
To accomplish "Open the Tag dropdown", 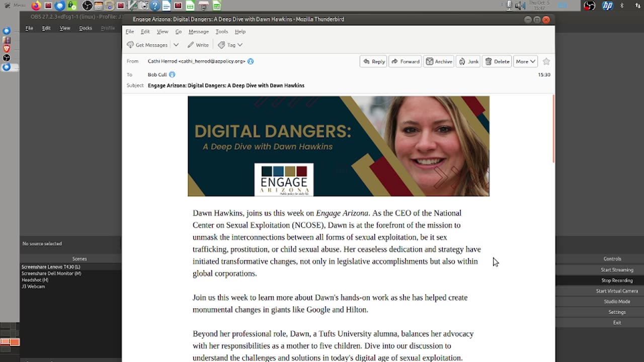I will [x=230, y=45].
